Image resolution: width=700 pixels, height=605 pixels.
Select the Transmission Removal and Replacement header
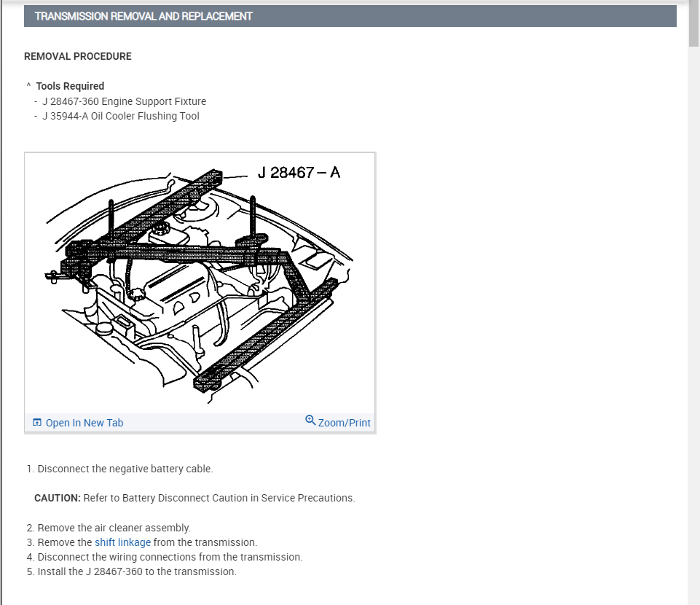click(350, 16)
